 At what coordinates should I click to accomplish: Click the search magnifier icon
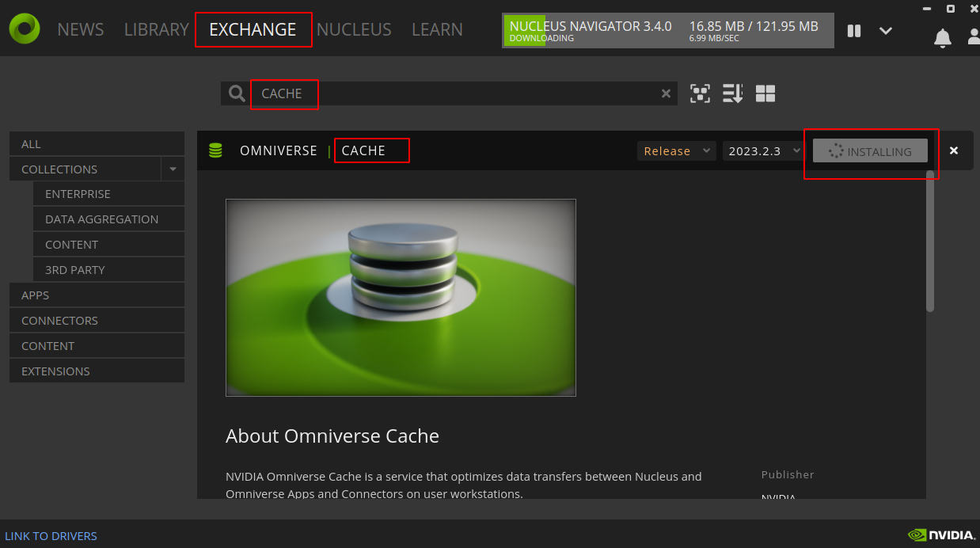click(237, 93)
